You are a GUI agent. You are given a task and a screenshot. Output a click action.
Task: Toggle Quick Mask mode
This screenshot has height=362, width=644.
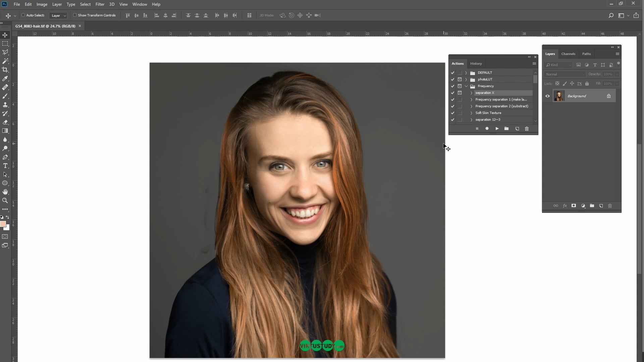[x=5, y=237]
